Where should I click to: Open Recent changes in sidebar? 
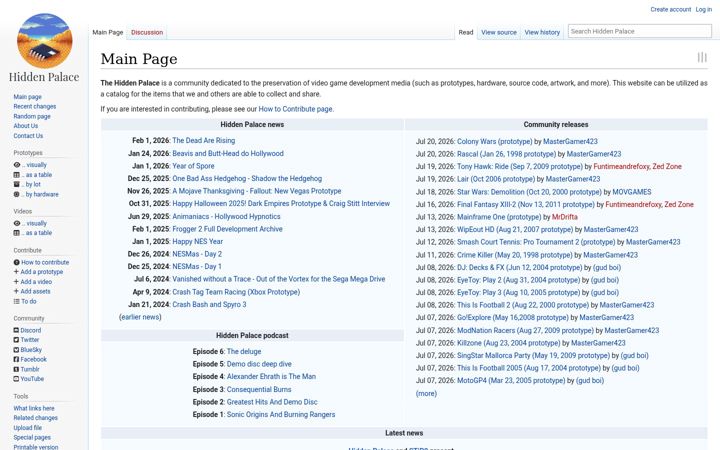click(35, 107)
